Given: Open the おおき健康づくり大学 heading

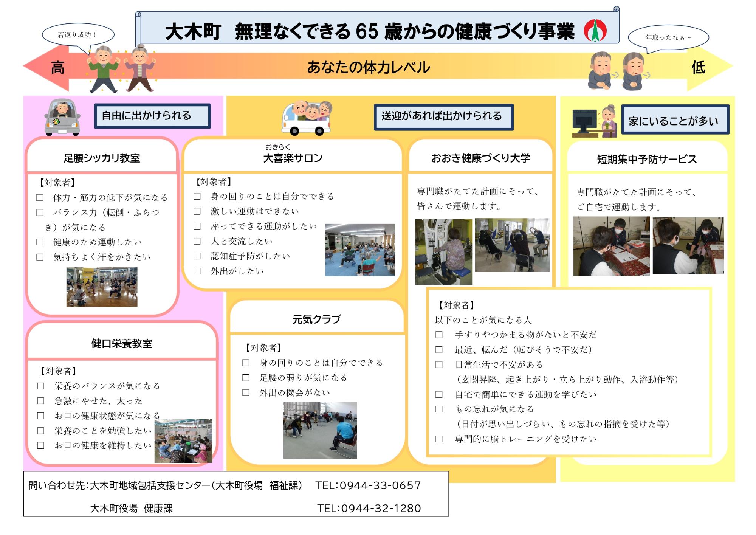Looking at the screenshot, I should pyautogui.click(x=480, y=158).
